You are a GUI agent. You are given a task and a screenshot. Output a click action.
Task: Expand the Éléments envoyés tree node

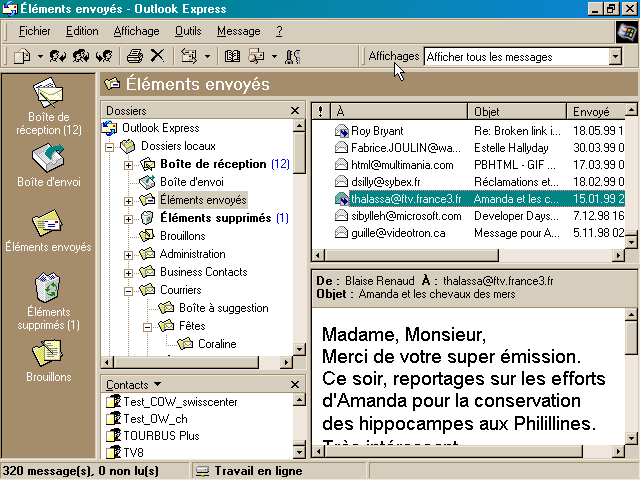128,201
